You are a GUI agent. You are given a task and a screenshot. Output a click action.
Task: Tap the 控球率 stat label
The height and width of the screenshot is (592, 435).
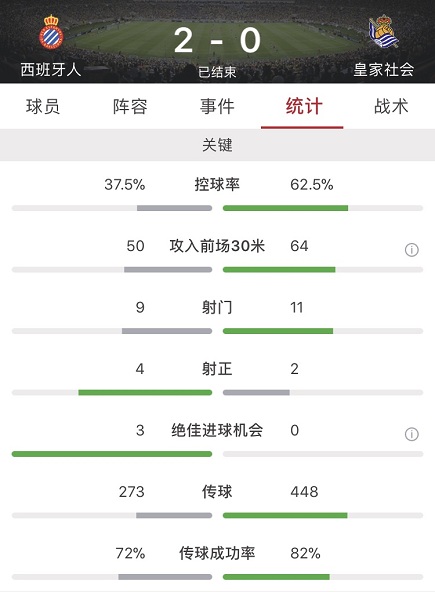[217, 185]
